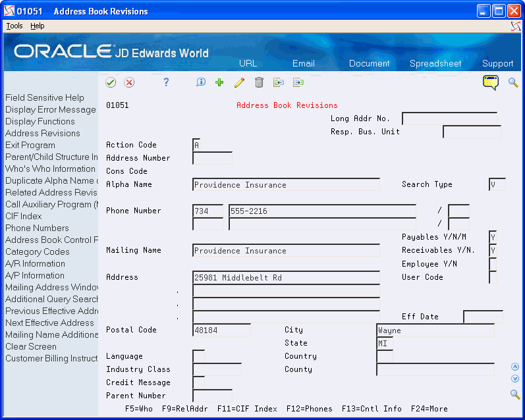Click the red X cancel icon
The width and height of the screenshot is (525, 420).
tap(129, 82)
